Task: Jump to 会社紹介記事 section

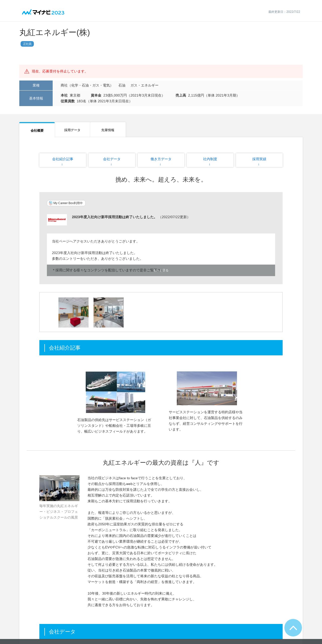Action: (63, 160)
